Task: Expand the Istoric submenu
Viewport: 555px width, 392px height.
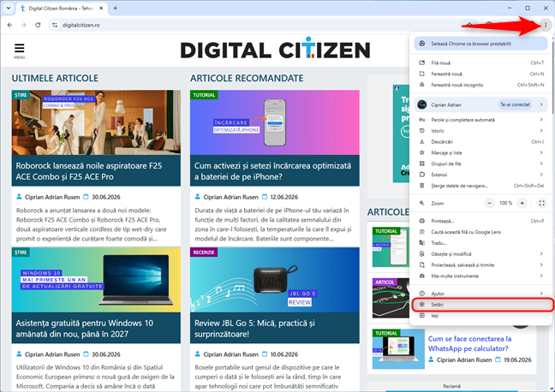Action: coord(481,131)
